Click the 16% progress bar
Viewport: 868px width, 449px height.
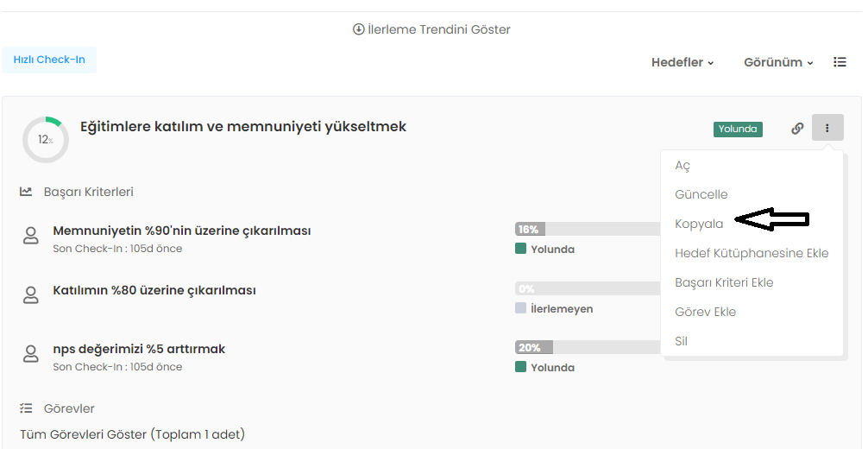click(x=587, y=230)
